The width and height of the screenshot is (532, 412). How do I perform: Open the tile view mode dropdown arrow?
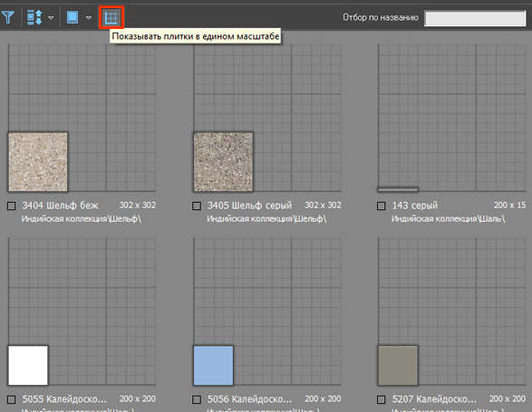[89, 17]
